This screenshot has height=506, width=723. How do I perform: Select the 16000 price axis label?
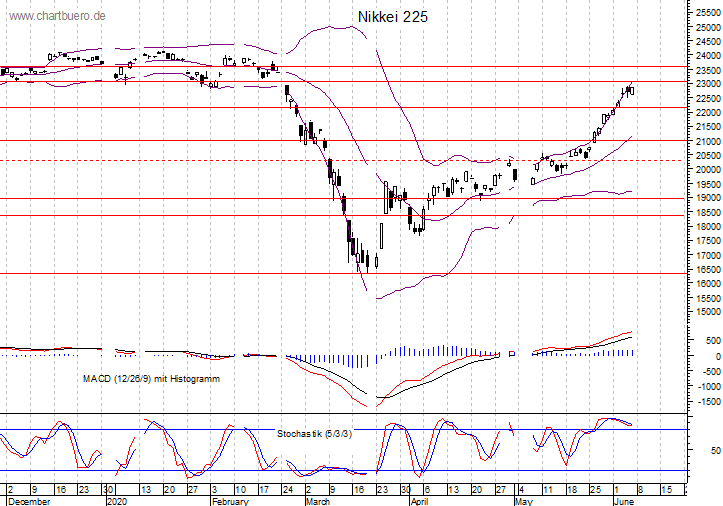[708, 283]
